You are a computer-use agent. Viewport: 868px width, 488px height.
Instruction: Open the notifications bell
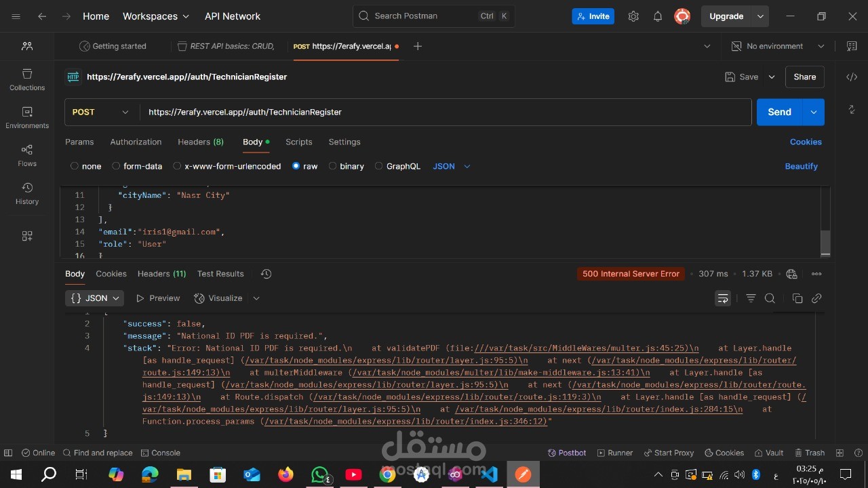(x=658, y=16)
